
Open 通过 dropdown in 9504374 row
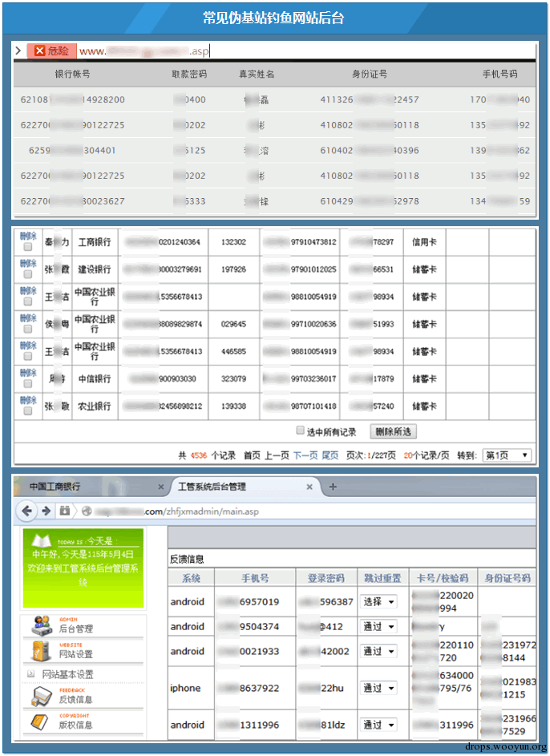(x=378, y=626)
